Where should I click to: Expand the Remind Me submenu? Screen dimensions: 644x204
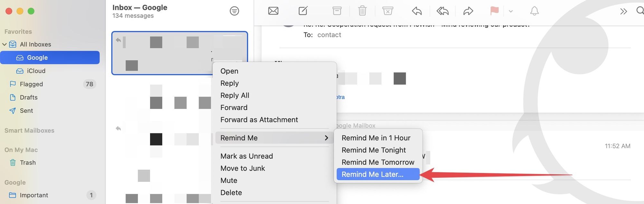point(239,138)
